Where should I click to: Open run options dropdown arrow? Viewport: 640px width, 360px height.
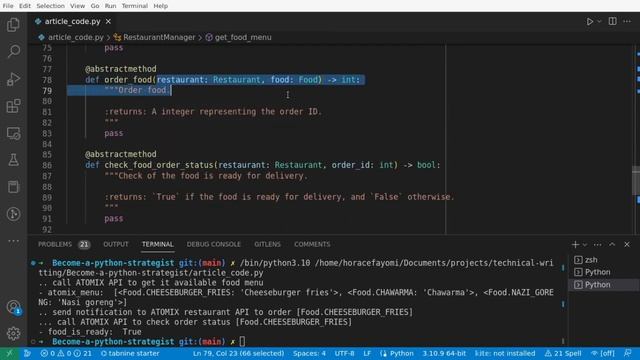click(599, 21)
